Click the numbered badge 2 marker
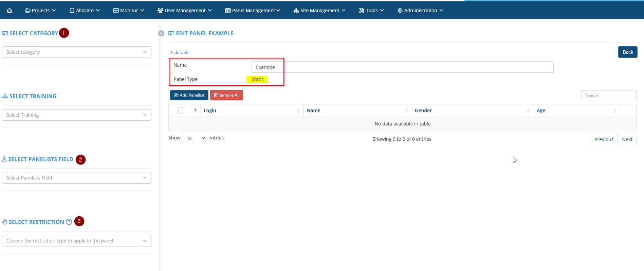644x271 pixels. click(80, 159)
